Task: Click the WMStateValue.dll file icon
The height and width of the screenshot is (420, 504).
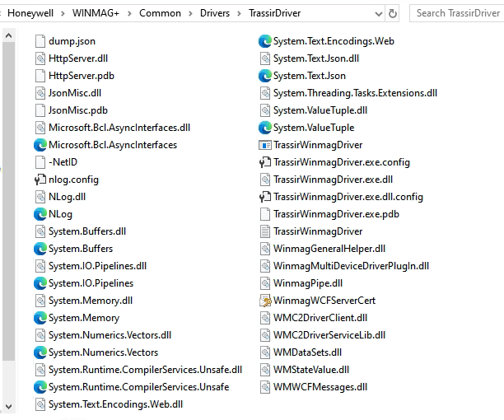Action: click(x=265, y=370)
